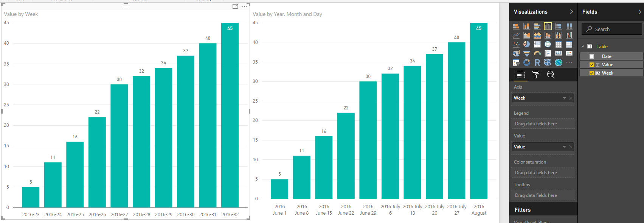Image resolution: width=644 pixels, height=223 pixels.
Task: Select the Waterfall chart visual
Action: 569,35
